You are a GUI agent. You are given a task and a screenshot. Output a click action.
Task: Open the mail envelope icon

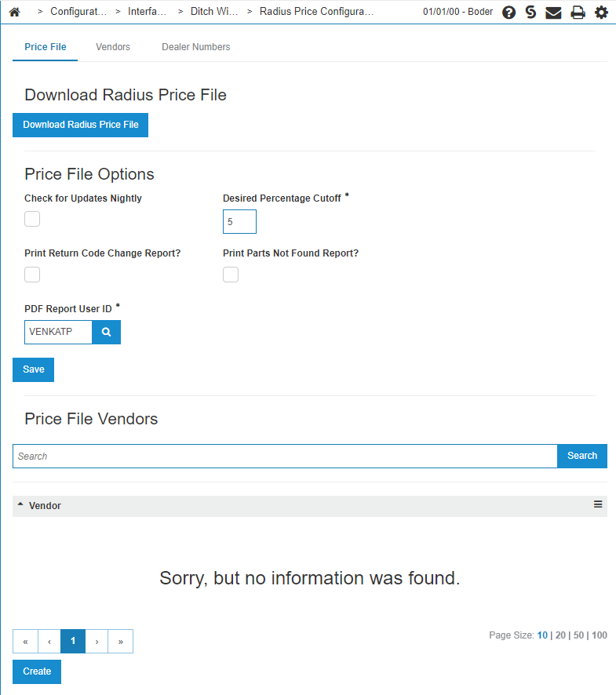(553, 13)
